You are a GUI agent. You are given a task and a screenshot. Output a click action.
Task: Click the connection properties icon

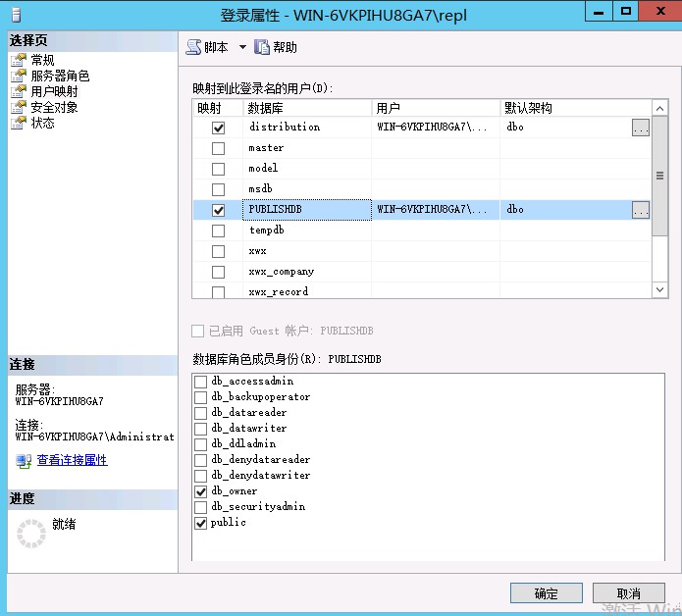click(x=24, y=460)
